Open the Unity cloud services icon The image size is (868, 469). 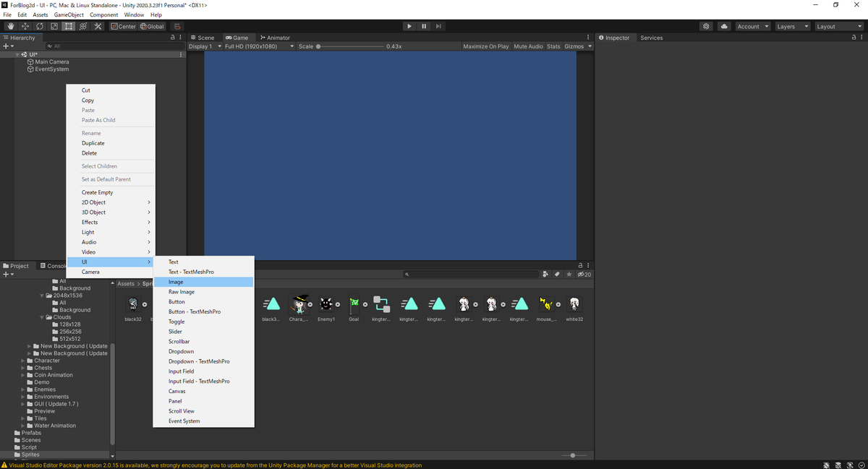(x=724, y=26)
